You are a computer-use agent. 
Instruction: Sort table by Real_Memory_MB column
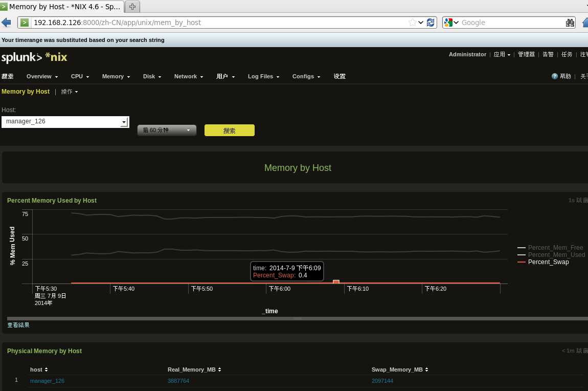194,370
